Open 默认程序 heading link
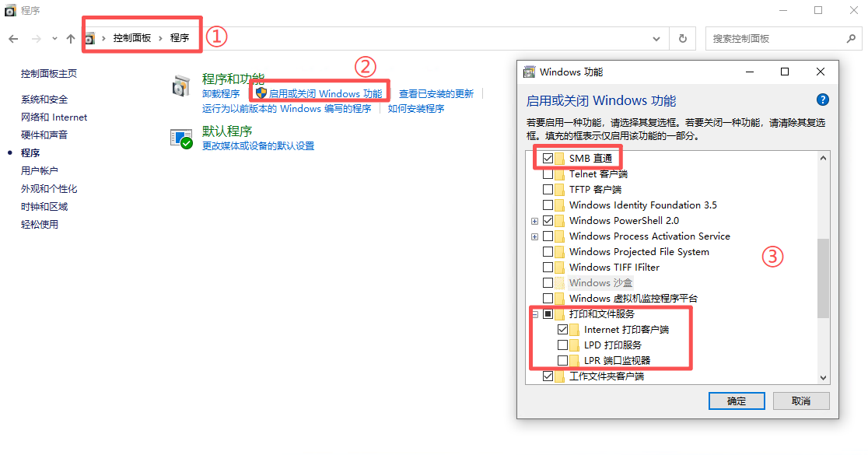The height and width of the screenshot is (455, 868). coord(227,131)
